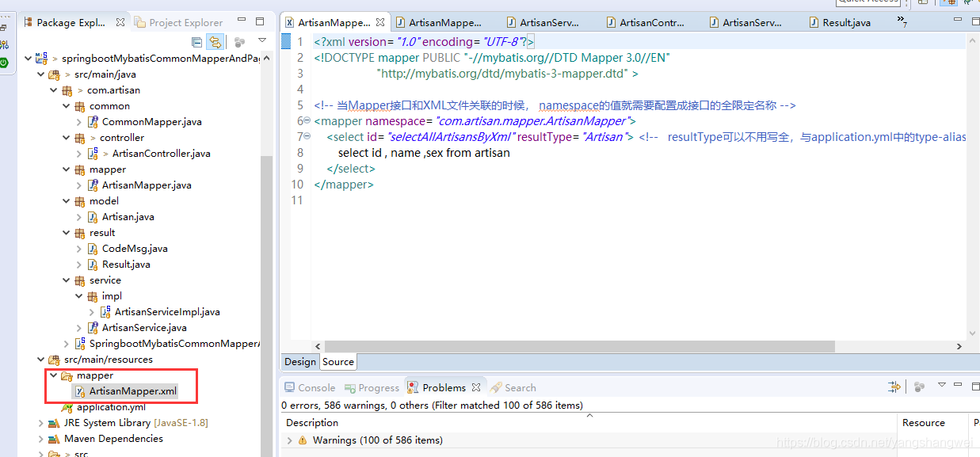This screenshot has width=980, height=457.
Task: Click the Maven icon beside Maven Dependencies
Action: pos(52,438)
